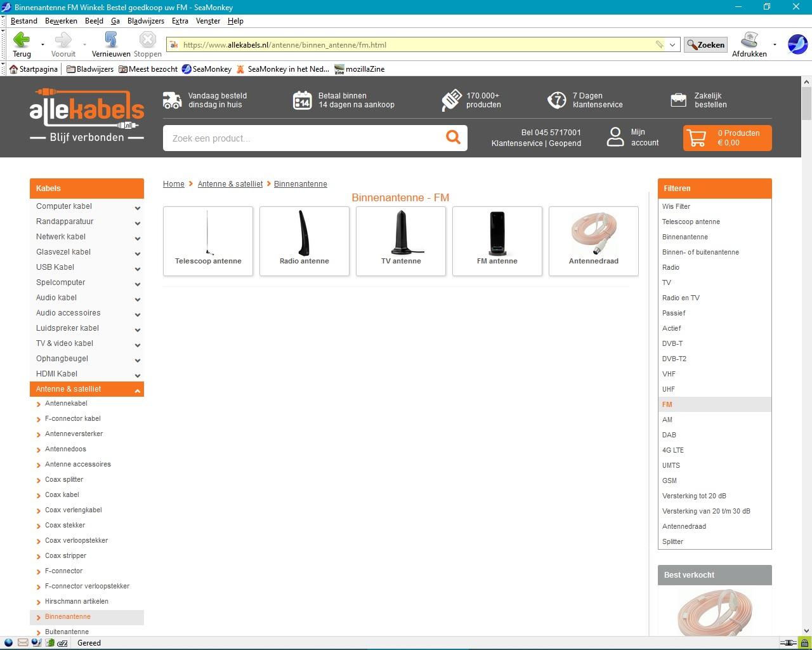812x650 pixels.
Task: Open the Extra menu
Action: (x=180, y=20)
